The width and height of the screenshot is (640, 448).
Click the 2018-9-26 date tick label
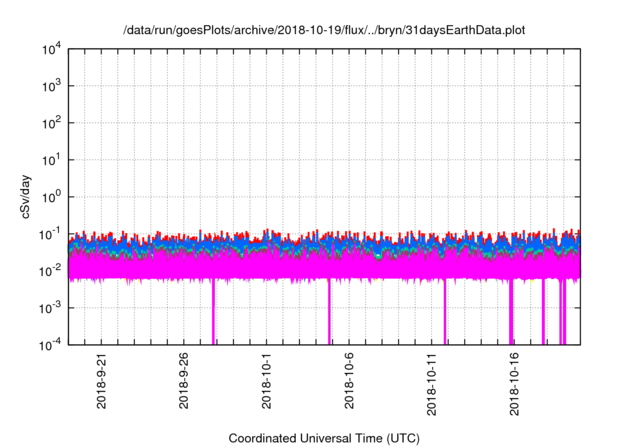click(x=184, y=380)
